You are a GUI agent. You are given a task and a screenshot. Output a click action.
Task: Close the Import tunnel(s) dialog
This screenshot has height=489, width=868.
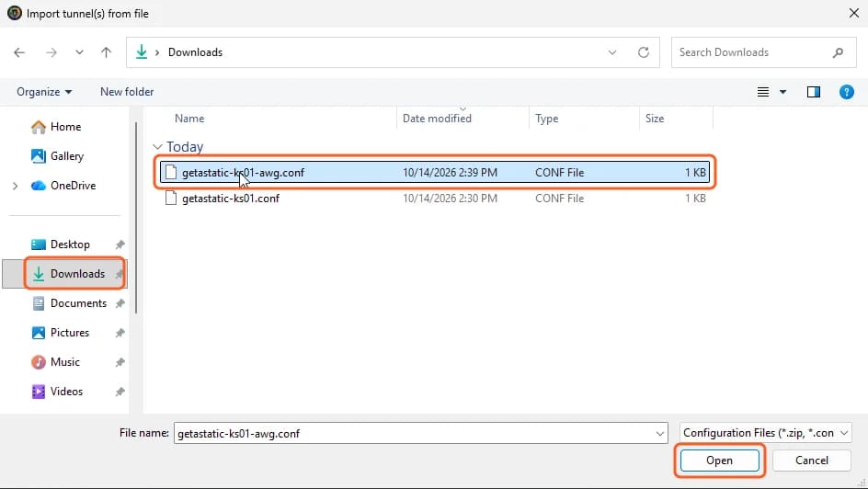tap(854, 13)
